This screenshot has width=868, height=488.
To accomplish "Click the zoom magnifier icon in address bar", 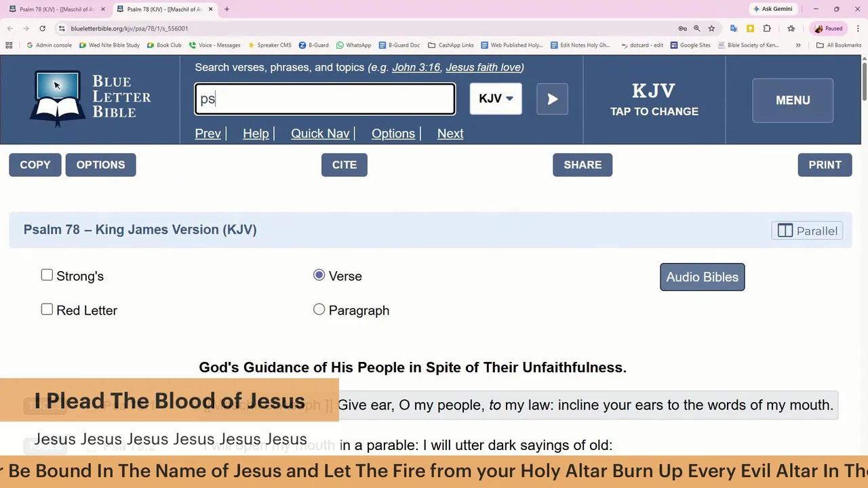I will tap(696, 28).
